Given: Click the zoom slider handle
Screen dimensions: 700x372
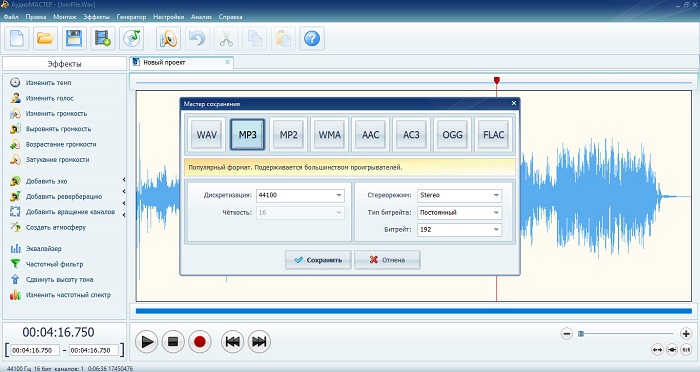Looking at the screenshot, I should coord(581,334).
